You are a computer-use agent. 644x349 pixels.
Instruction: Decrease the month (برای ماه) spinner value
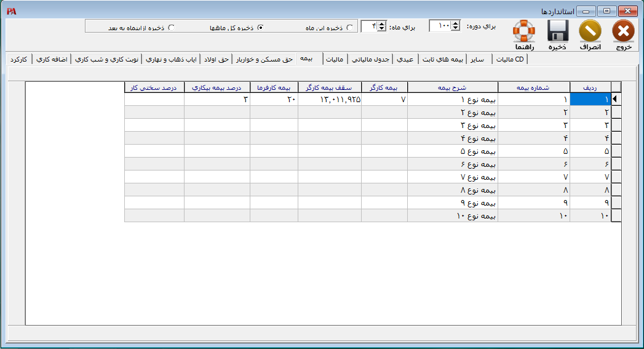pyautogui.click(x=381, y=29)
